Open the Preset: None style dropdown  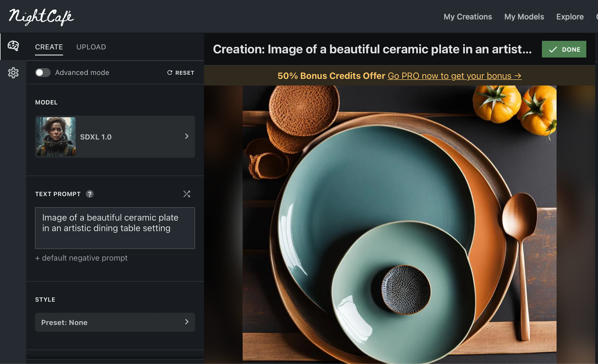pos(115,322)
